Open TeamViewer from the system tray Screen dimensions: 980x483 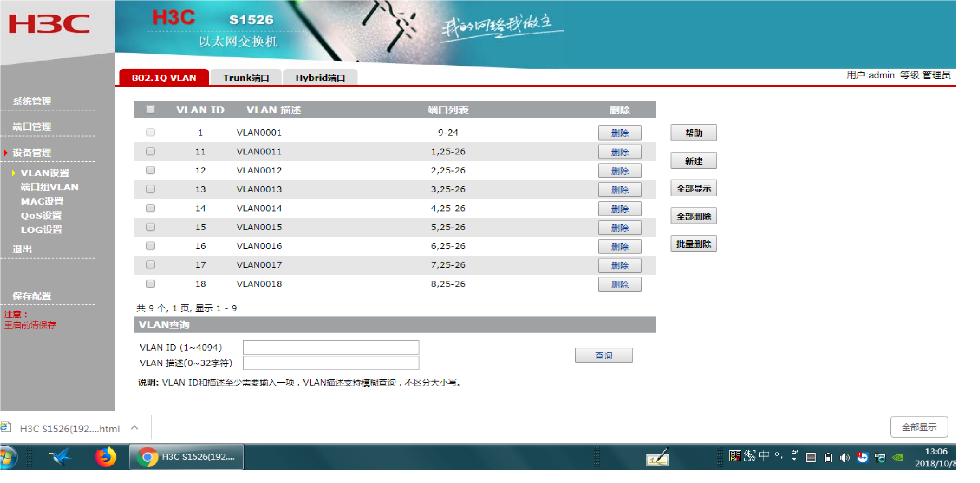click(x=862, y=457)
